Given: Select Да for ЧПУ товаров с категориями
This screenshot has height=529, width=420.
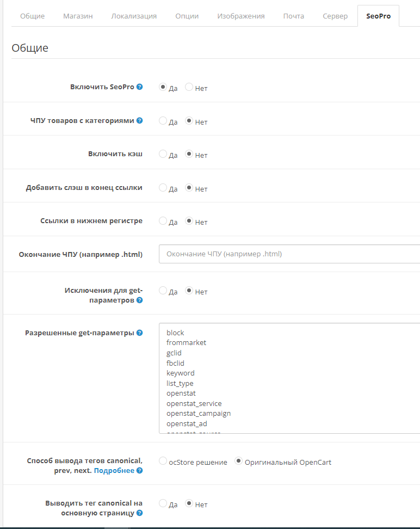Looking at the screenshot, I should (x=163, y=121).
